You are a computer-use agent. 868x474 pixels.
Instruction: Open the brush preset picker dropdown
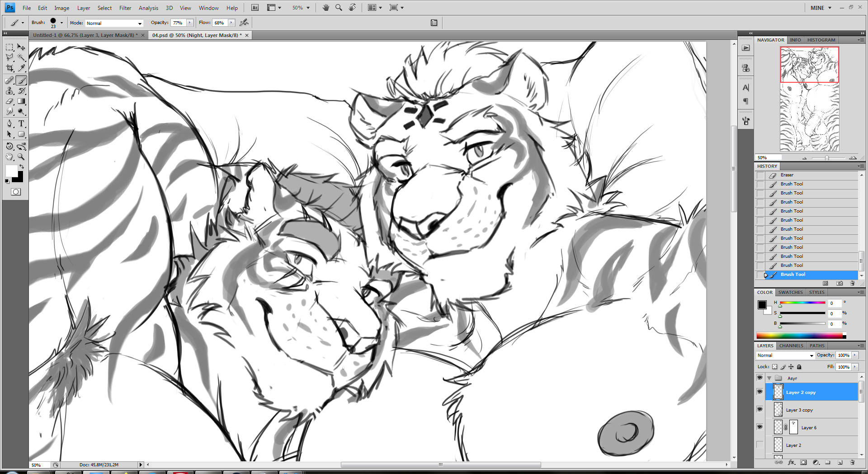(61, 23)
